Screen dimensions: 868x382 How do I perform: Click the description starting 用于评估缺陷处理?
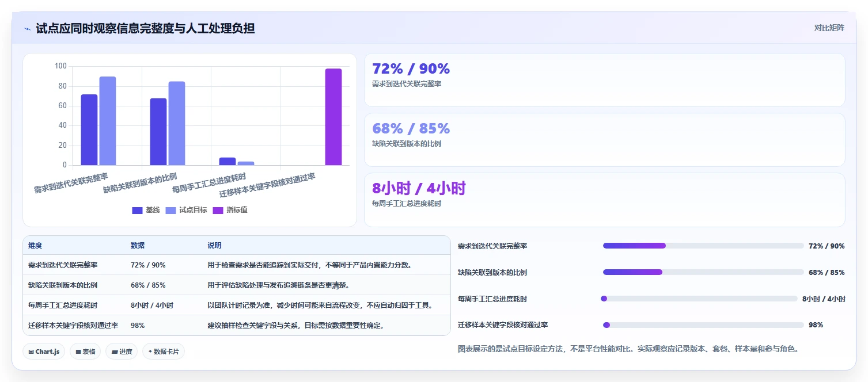click(279, 285)
